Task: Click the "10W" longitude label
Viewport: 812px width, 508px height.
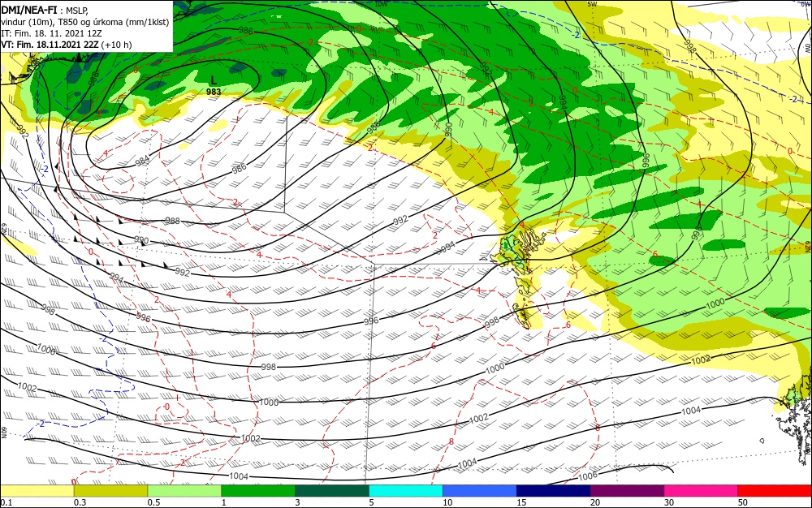Action: [381, 4]
